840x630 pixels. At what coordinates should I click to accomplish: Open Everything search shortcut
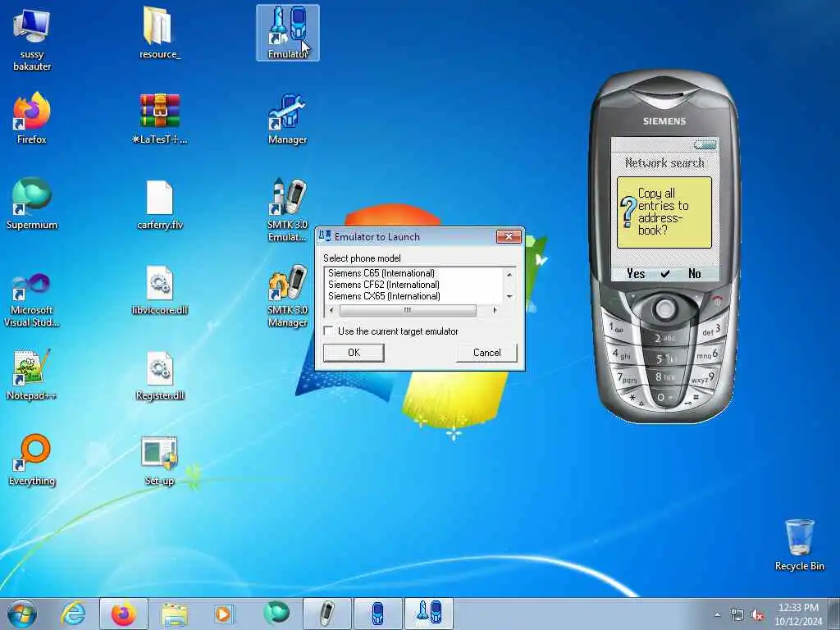point(32,459)
